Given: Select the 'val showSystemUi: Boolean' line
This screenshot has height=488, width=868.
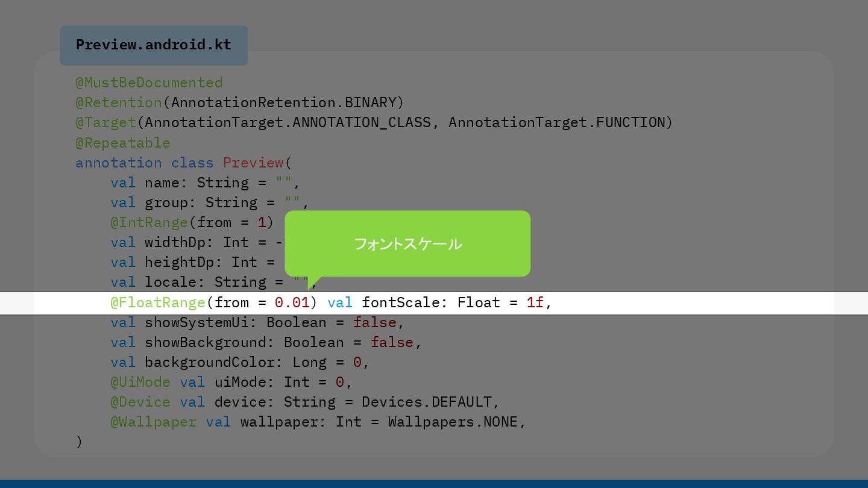Looking at the screenshot, I should (257, 322).
